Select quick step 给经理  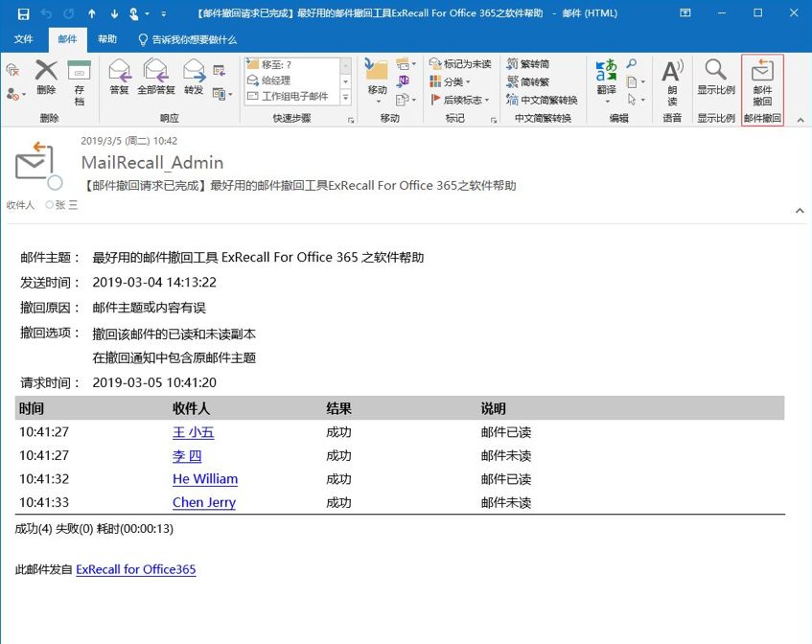[x=292, y=80]
